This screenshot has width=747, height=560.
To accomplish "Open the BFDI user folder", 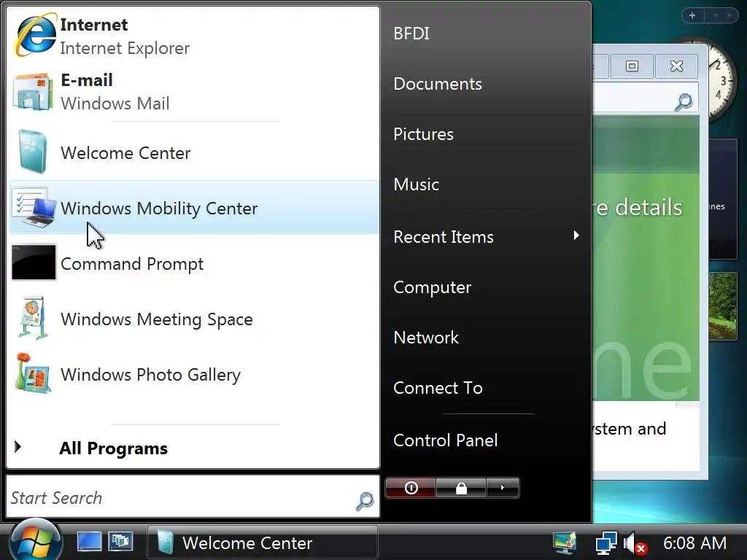I will pos(411,34).
